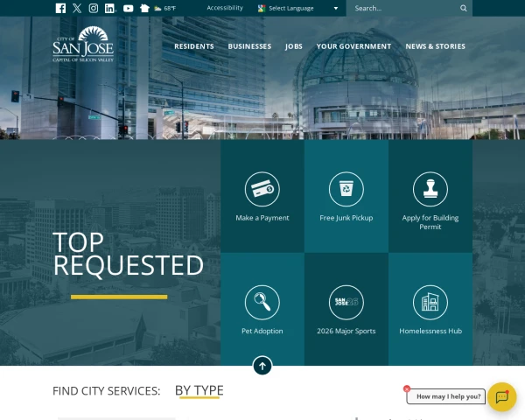
Task: Click the Accessibility link
Action: pos(225,8)
